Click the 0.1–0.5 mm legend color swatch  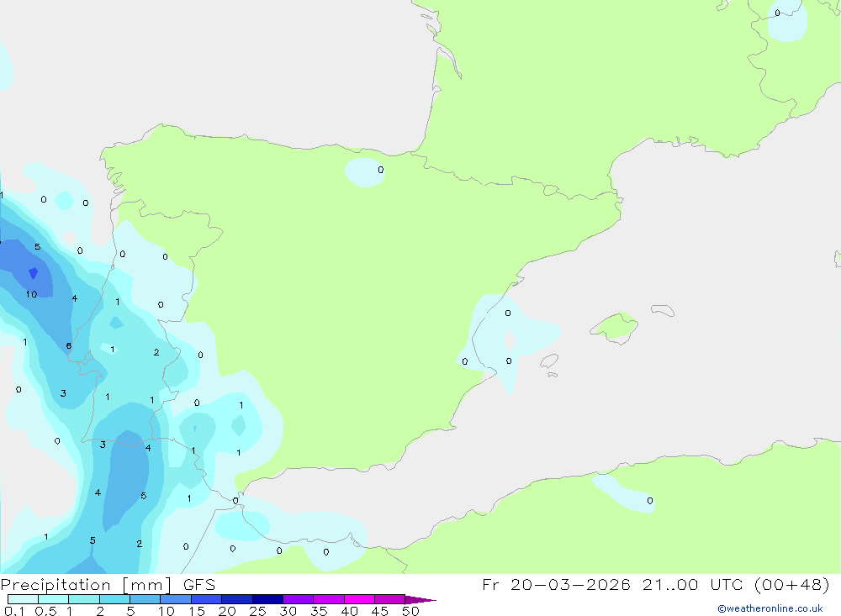pyautogui.click(x=23, y=599)
